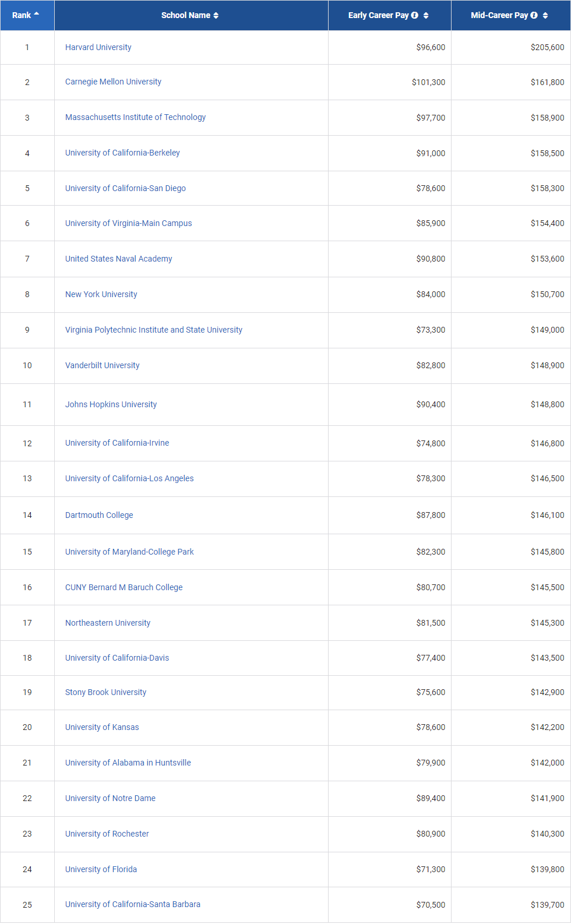Select CUNY Bernard M Baruch College
Viewport: 571px width, 924px height.
point(124,587)
